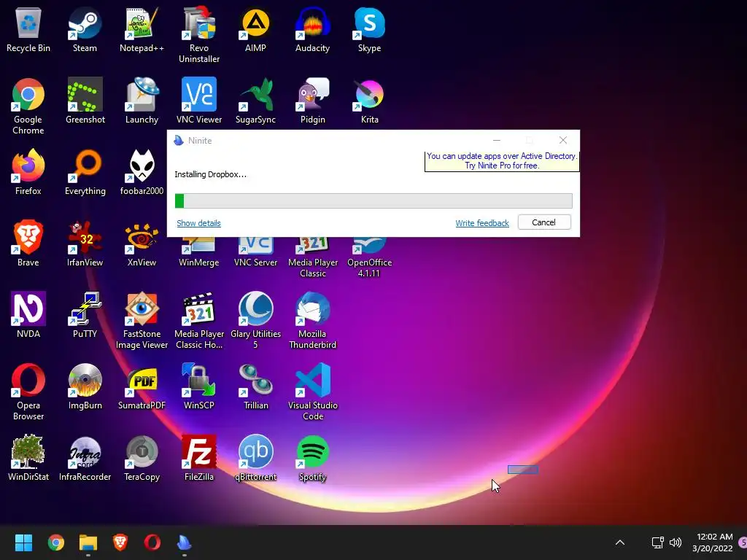
Task: Click Media Player Classic icon beside VNC Server
Action: pos(312,258)
